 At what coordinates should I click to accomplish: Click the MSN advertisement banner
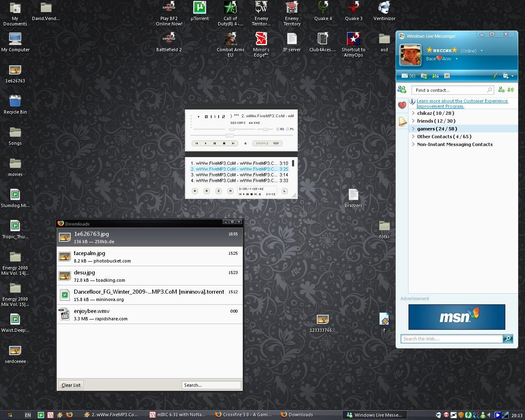(457, 317)
